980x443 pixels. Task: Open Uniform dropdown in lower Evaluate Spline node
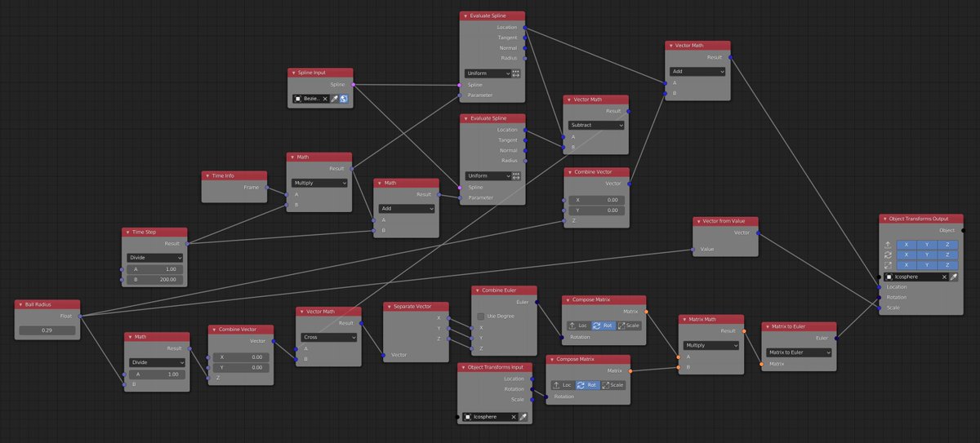click(x=487, y=175)
